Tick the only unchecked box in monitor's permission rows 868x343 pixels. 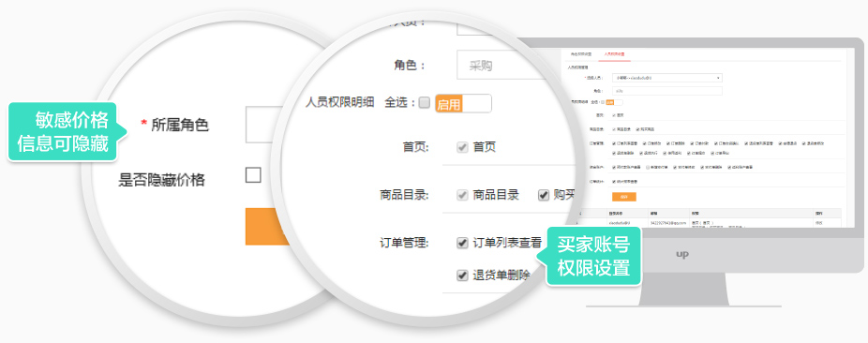click(648, 167)
